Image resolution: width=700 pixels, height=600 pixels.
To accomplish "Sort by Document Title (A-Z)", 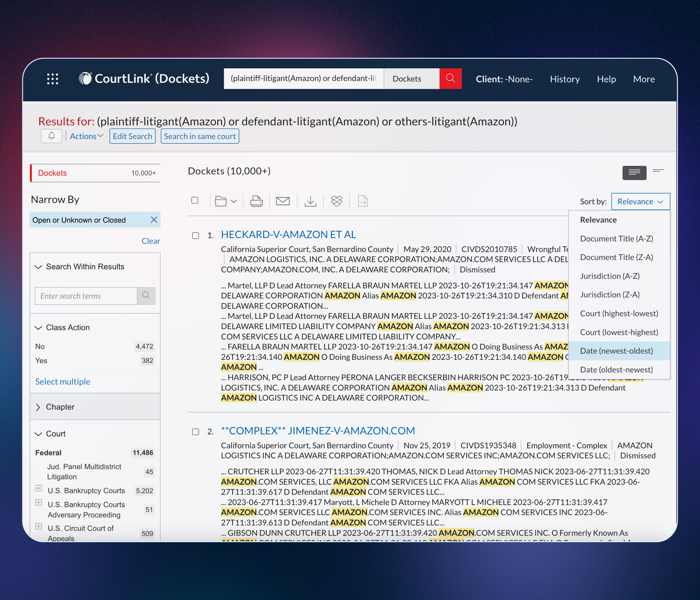I will (619, 239).
